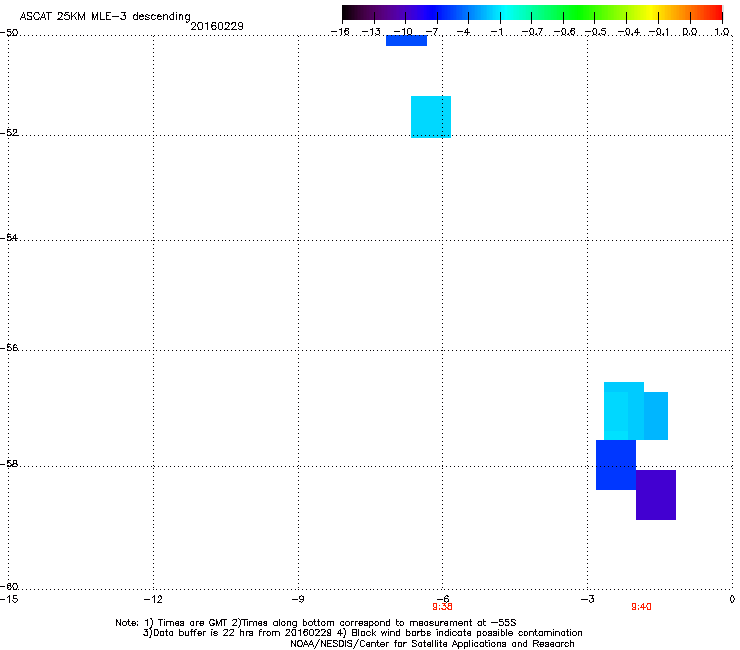Click the 1.0 color scale label

[x=722, y=32]
